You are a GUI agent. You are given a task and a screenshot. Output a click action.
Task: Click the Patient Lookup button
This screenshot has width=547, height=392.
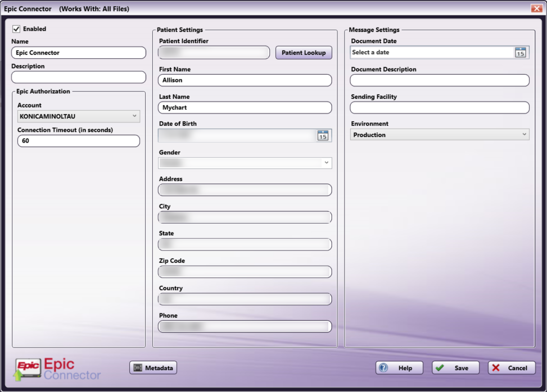click(x=304, y=53)
